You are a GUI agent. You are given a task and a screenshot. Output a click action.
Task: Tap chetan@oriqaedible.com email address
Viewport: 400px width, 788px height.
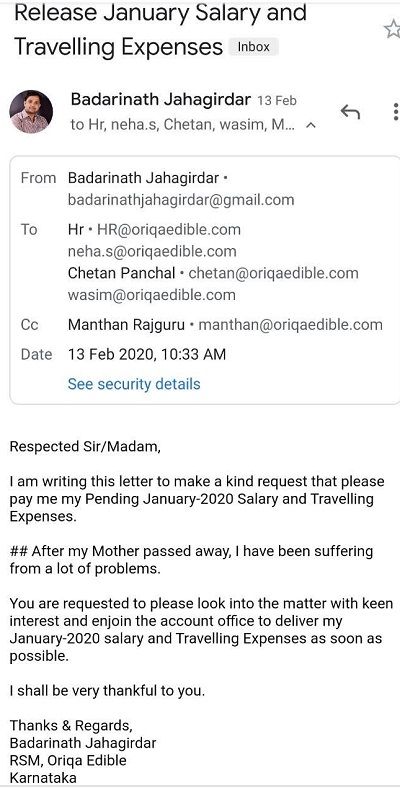[x=273, y=273]
